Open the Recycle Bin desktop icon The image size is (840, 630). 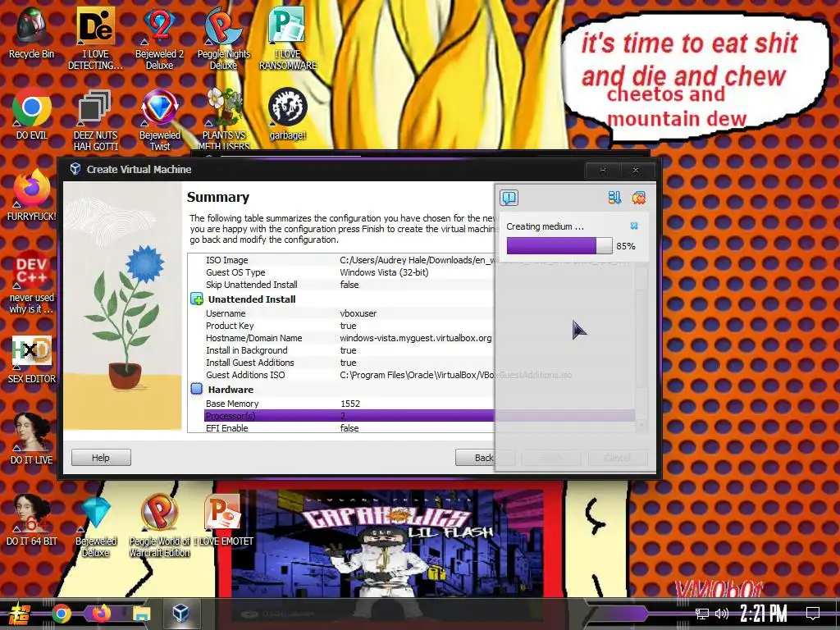pyautogui.click(x=31, y=32)
